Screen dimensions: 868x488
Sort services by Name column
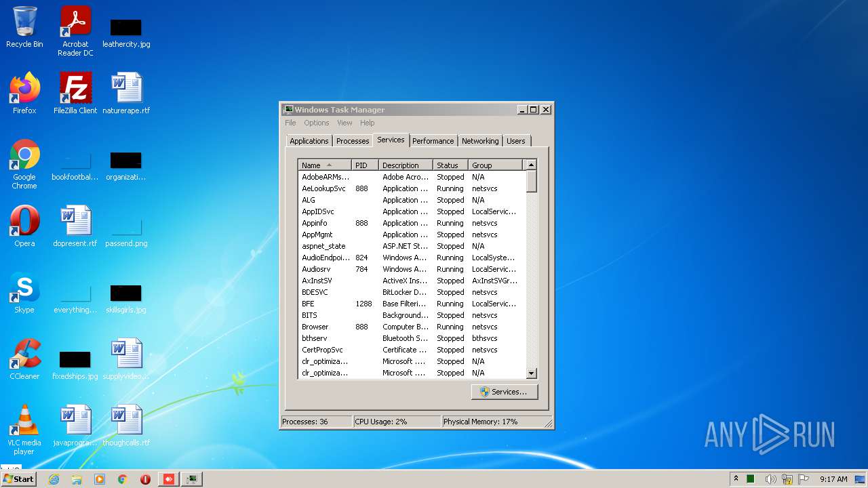click(325, 165)
